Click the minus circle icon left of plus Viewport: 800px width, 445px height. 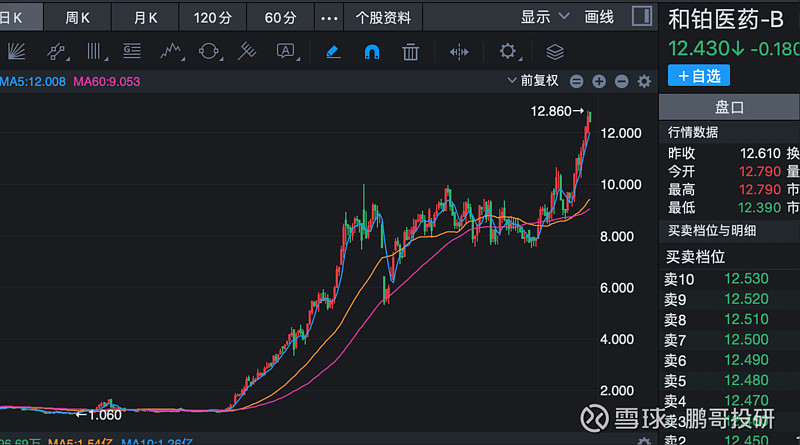pos(577,81)
